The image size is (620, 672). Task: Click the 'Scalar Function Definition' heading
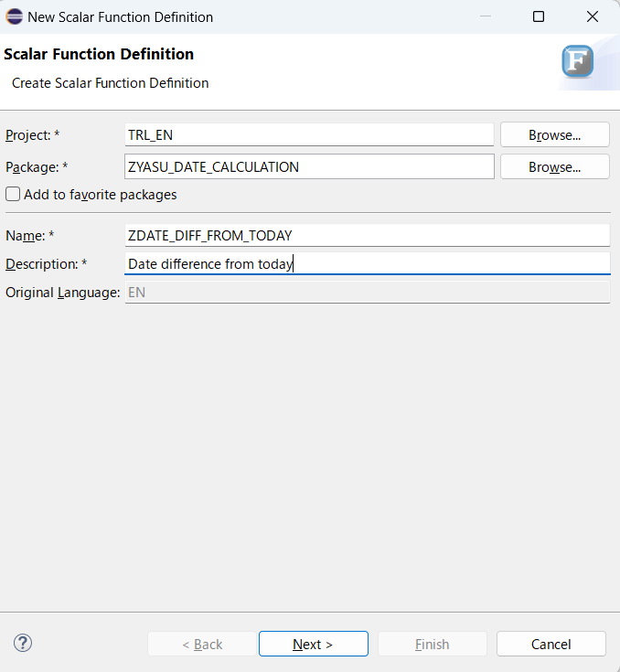click(x=99, y=55)
